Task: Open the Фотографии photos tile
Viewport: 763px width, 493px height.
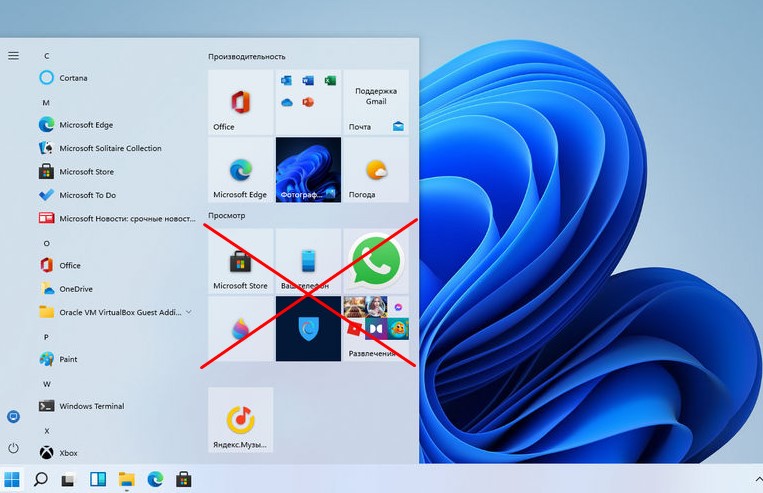Action: point(309,170)
